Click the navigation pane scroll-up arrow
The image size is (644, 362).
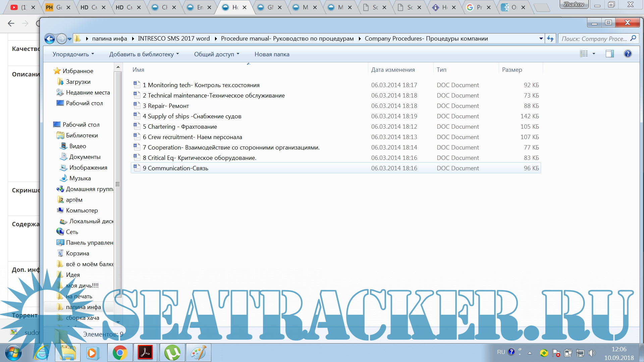pyautogui.click(x=118, y=67)
